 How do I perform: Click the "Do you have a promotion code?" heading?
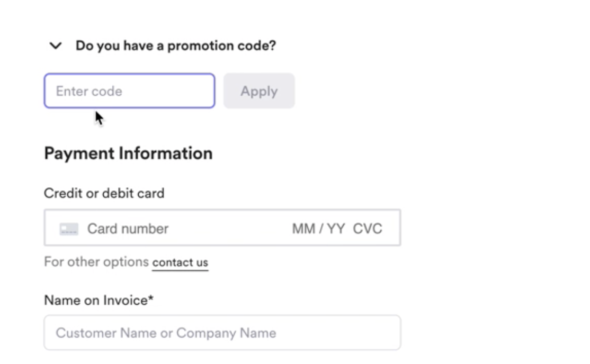175,46
